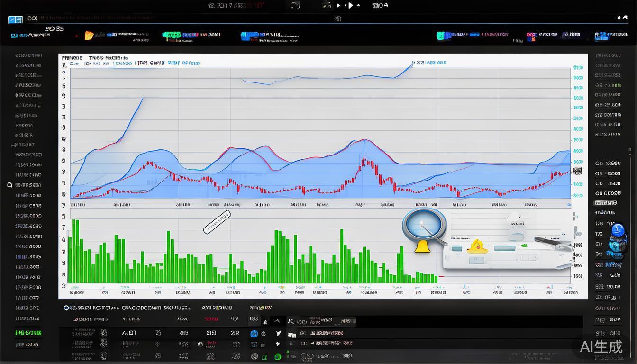Click the wide teal button in the popup panel
637x364 pixels.
coord(504,248)
